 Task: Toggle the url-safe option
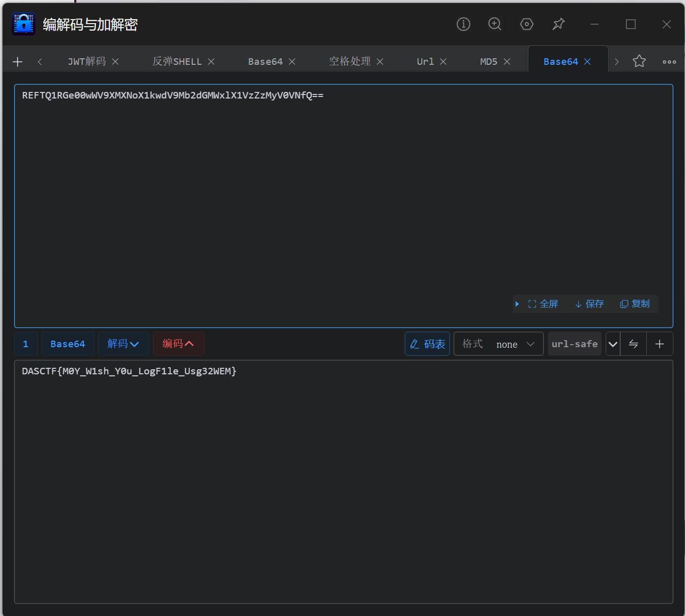575,344
